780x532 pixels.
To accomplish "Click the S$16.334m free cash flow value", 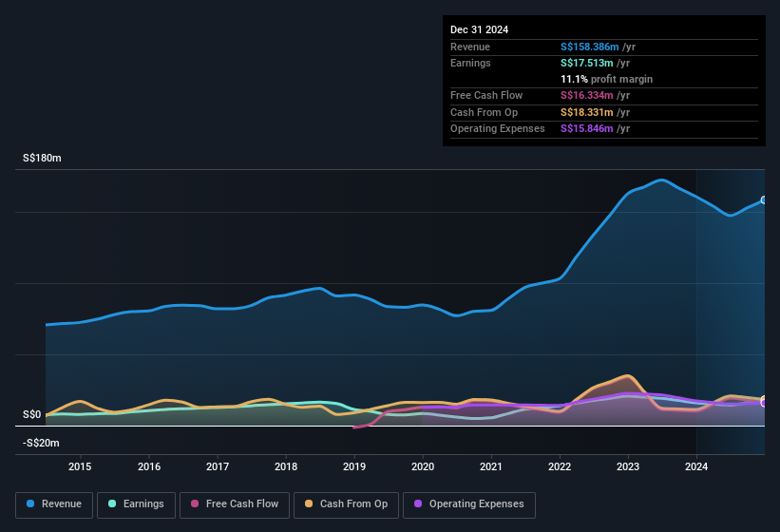I will [586, 95].
